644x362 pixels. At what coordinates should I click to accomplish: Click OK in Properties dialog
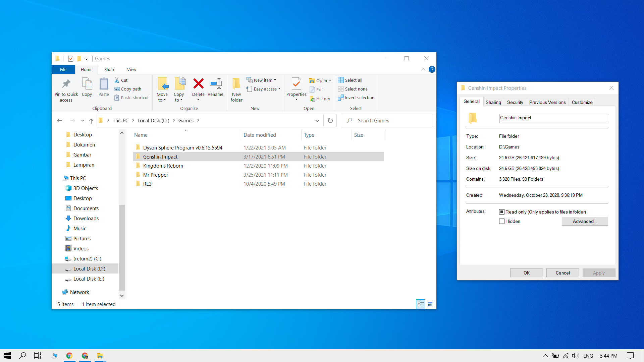(527, 273)
